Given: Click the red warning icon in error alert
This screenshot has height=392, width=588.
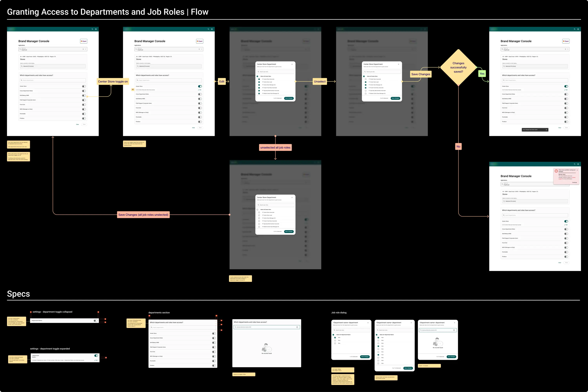Looking at the screenshot, I should tap(556, 171).
